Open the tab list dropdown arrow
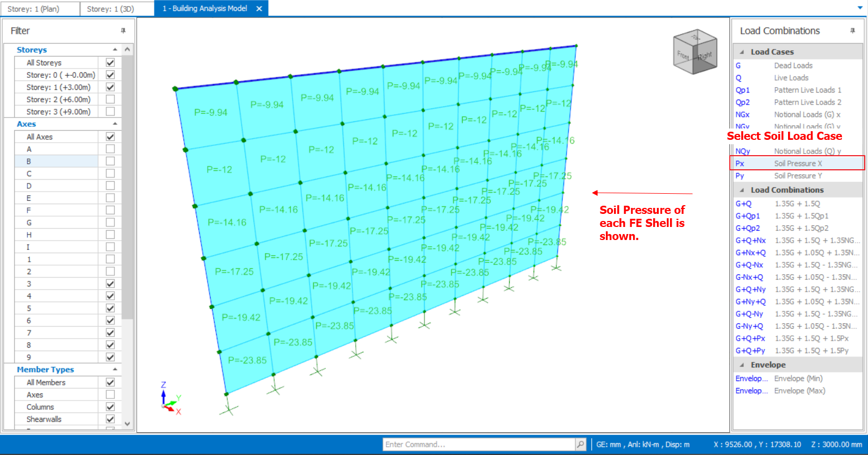 pos(860,8)
